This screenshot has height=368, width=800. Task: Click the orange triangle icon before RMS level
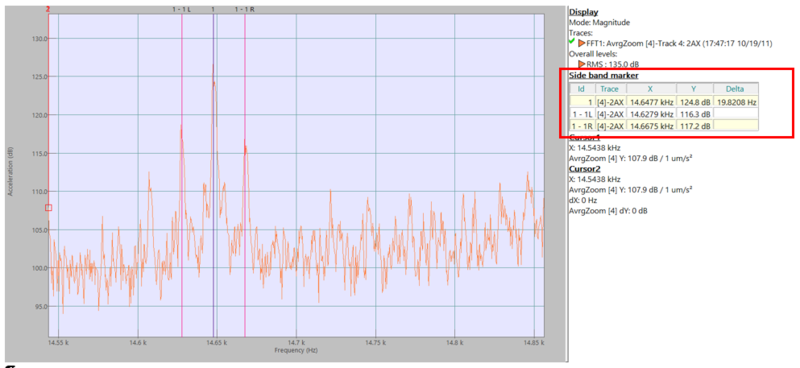coord(581,64)
